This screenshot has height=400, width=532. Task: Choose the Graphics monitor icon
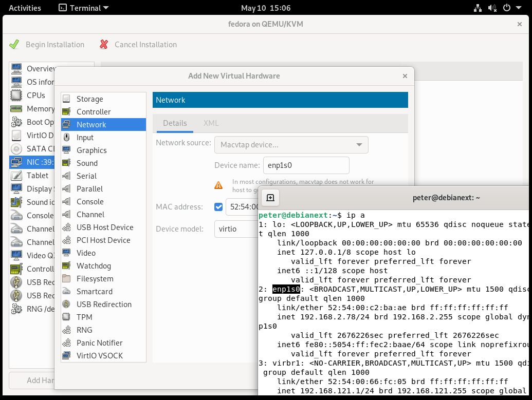tap(66, 150)
